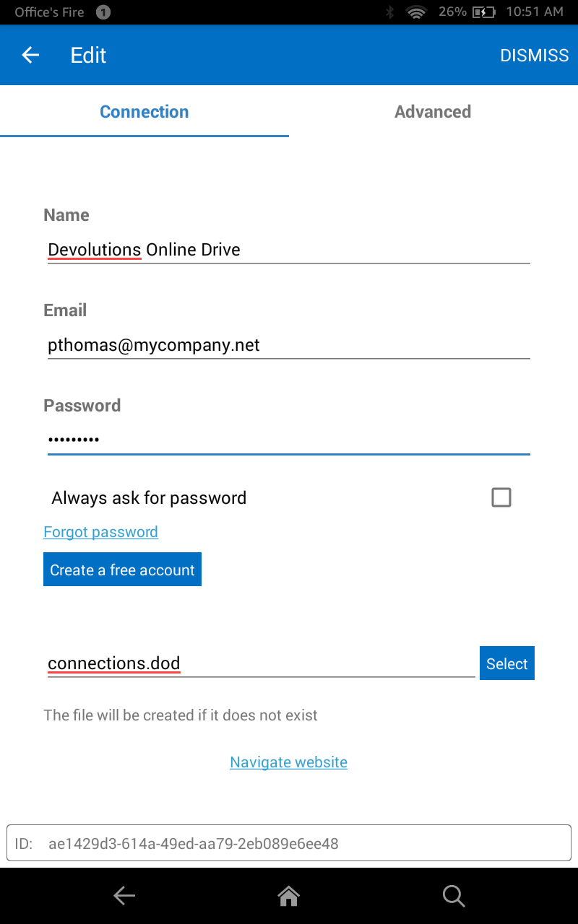Tap the notification count badge in status bar

[103, 12]
